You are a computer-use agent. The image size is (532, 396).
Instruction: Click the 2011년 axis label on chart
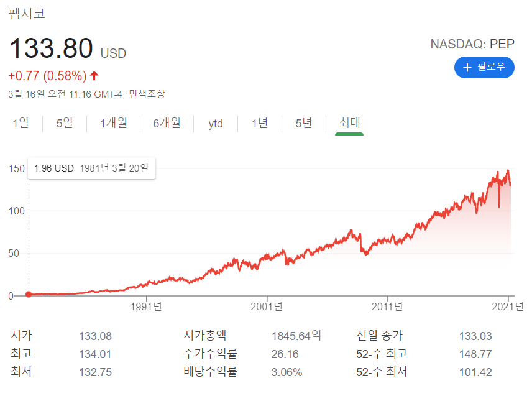[x=387, y=306]
